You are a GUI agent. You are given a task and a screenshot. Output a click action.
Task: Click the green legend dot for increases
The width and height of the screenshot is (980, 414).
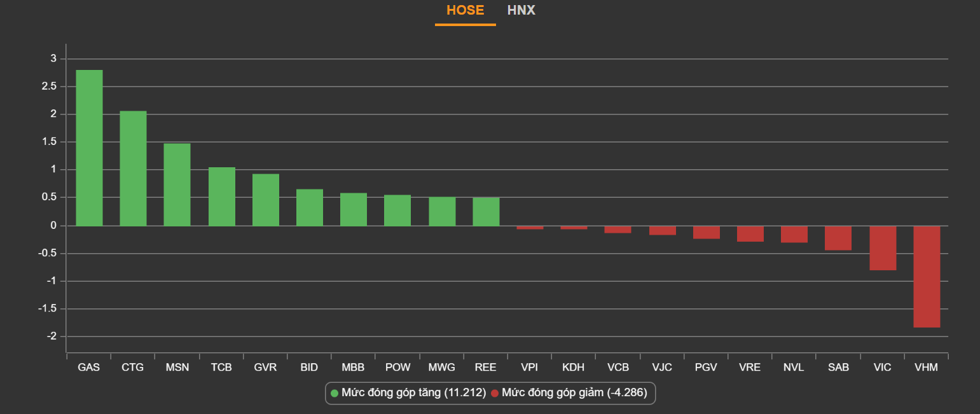coord(335,393)
